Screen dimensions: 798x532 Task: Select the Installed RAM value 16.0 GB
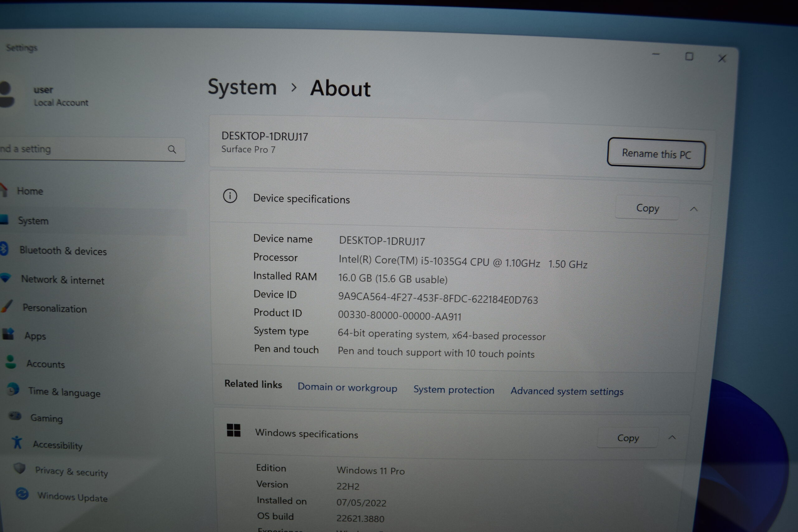click(392, 279)
